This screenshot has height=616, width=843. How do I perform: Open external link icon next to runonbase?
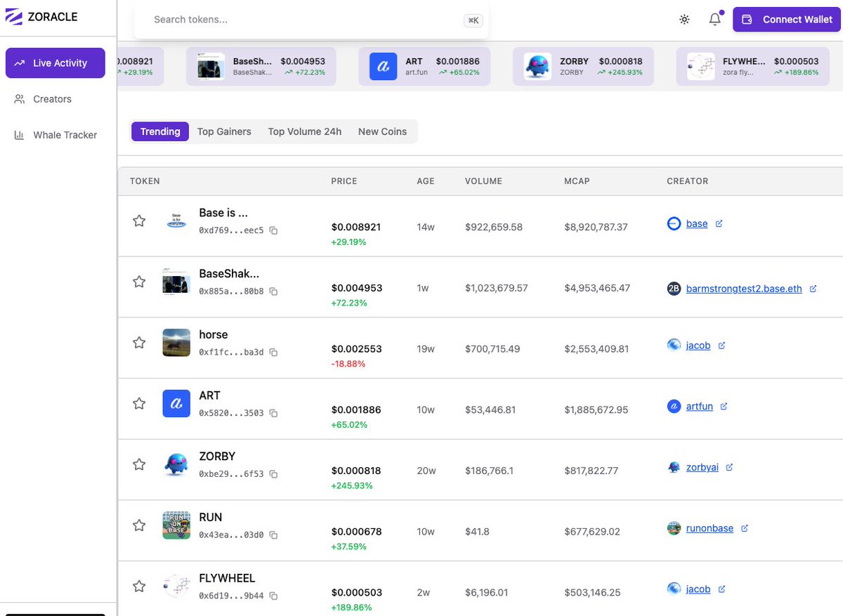point(745,528)
